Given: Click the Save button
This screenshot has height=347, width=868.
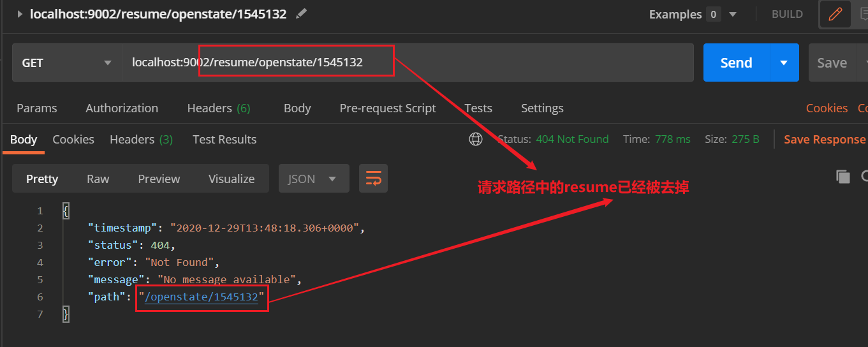Looking at the screenshot, I should tap(832, 63).
